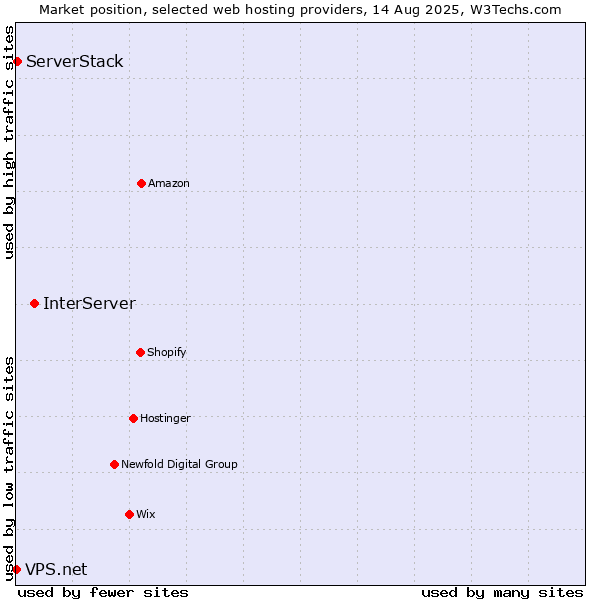
Task: Click the ServerStack red data point
Action: point(17,62)
